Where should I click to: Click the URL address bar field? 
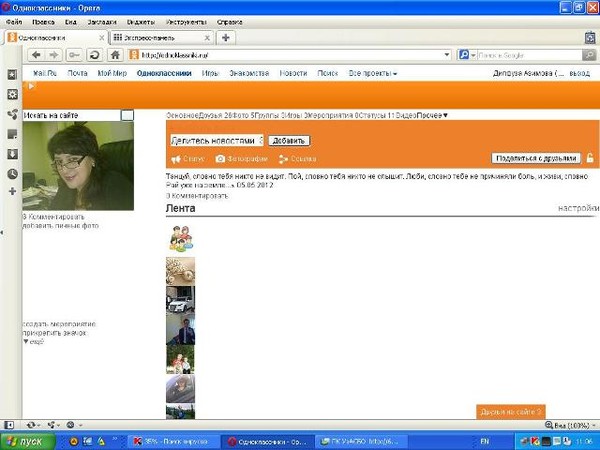[x=291, y=55]
